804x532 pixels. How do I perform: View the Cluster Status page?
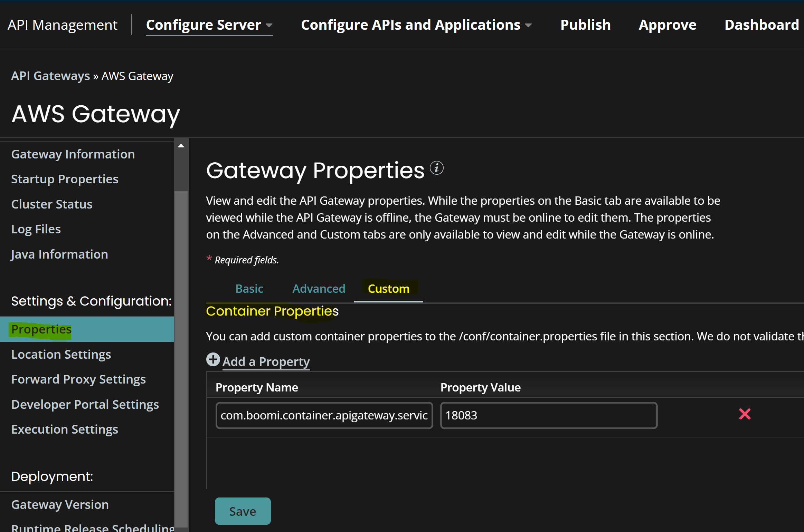(x=51, y=204)
